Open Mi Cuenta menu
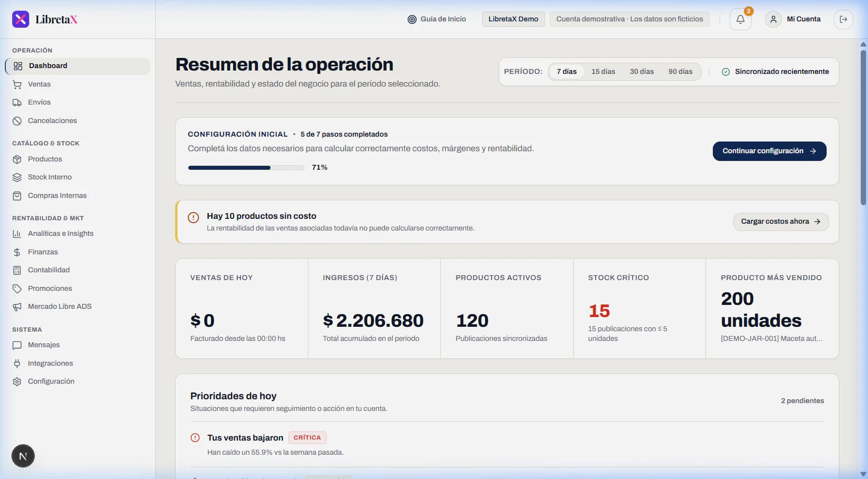The width and height of the screenshot is (868, 479). click(793, 19)
